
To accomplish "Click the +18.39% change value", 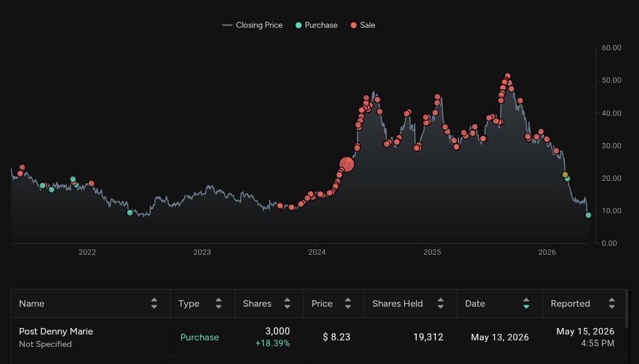I will tap(273, 343).
